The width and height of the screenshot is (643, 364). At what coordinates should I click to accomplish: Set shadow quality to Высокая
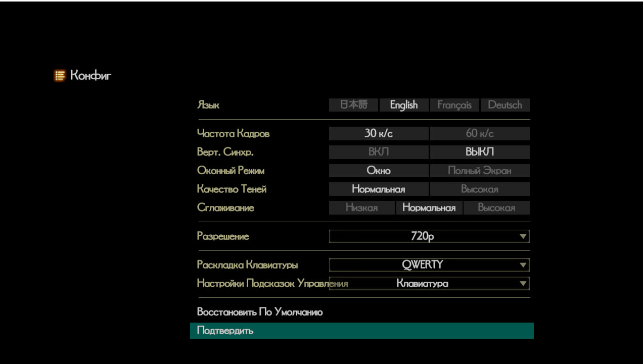pyautogui.click(x=479, y=189)
